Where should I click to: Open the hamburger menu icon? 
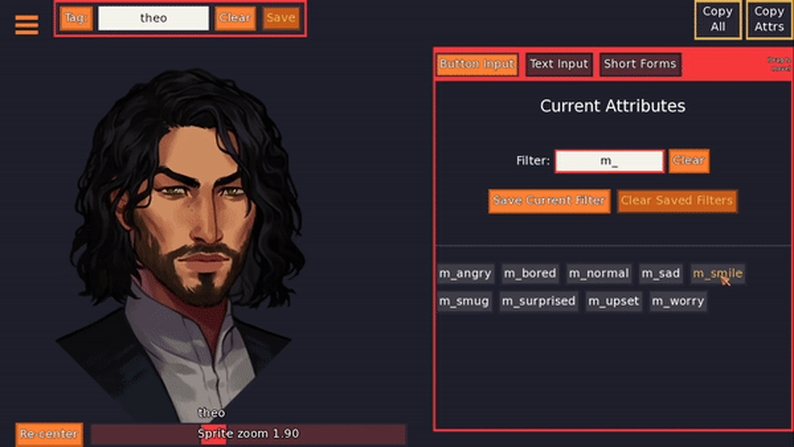coord(26,24)
